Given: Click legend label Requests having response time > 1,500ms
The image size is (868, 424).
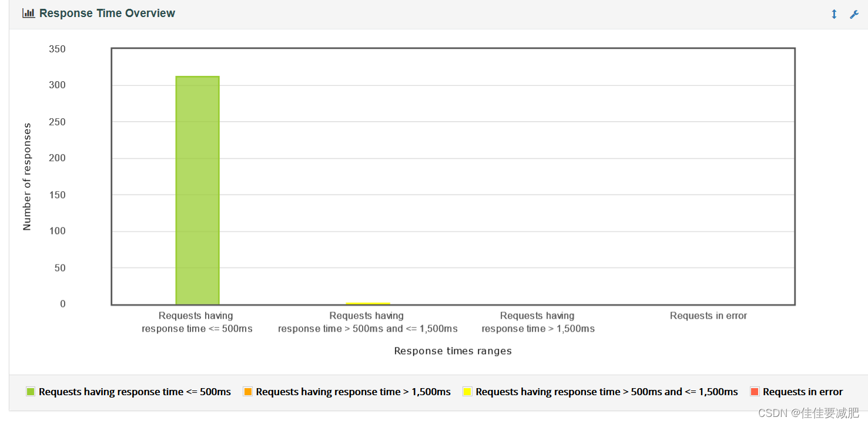Looking at the screenshot, I should 353,392.
